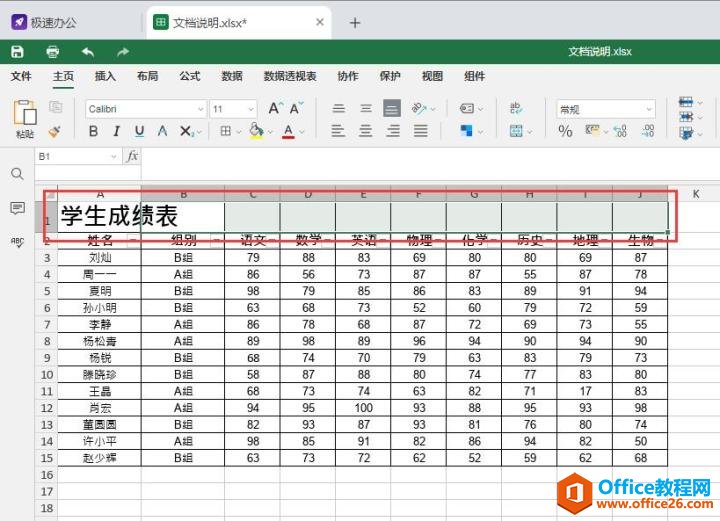Select the format painter brush

click(x=55, y=132)
